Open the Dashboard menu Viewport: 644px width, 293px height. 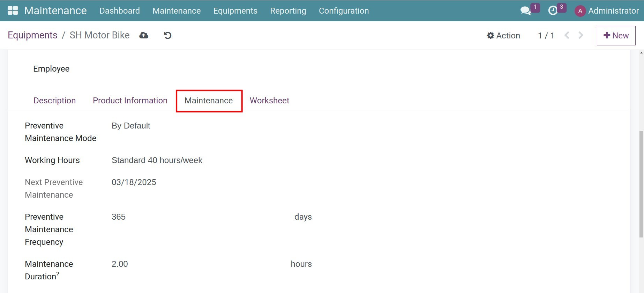coord(120,11)
